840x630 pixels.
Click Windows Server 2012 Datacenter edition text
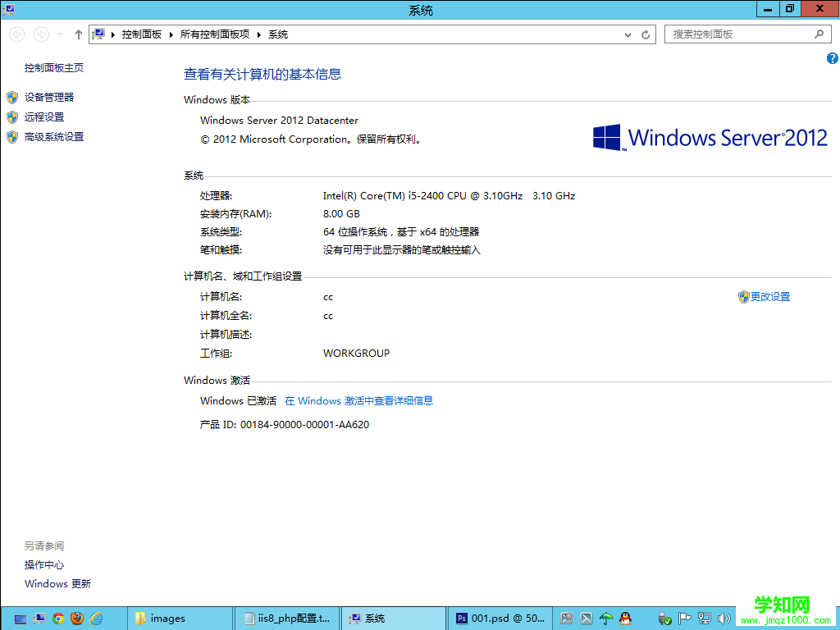tap(279, 121)
